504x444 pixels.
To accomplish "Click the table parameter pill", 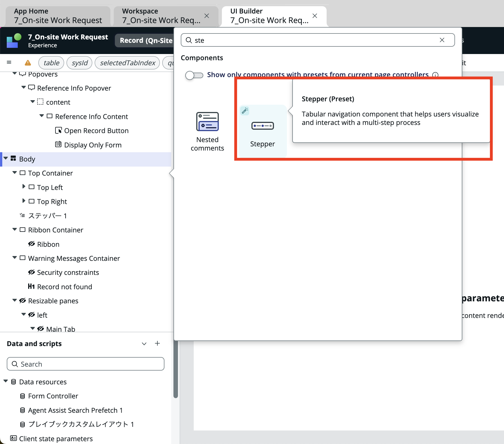I will click(x=51, y=63).
